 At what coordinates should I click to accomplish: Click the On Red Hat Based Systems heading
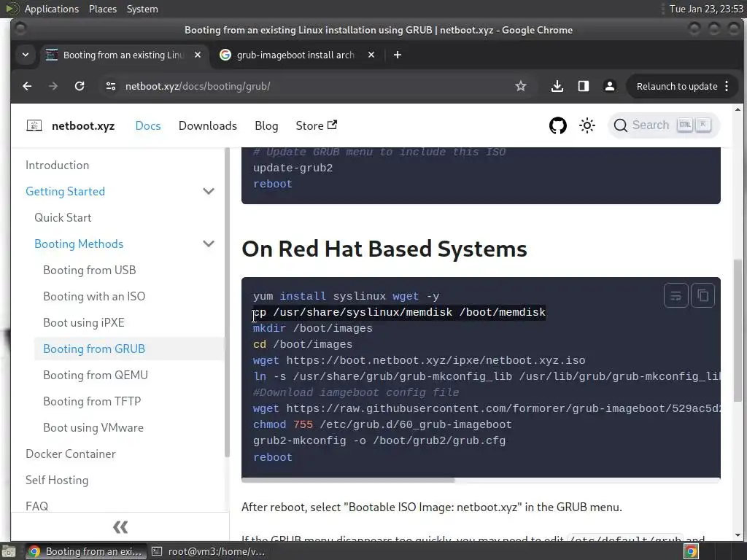[x=384, y=249]
